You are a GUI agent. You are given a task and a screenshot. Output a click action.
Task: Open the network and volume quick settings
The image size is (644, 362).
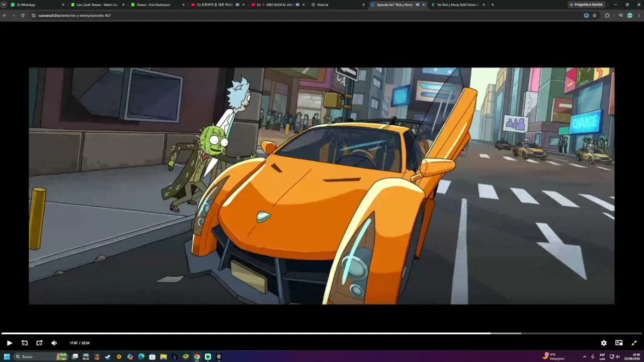[x=615, y=356]
